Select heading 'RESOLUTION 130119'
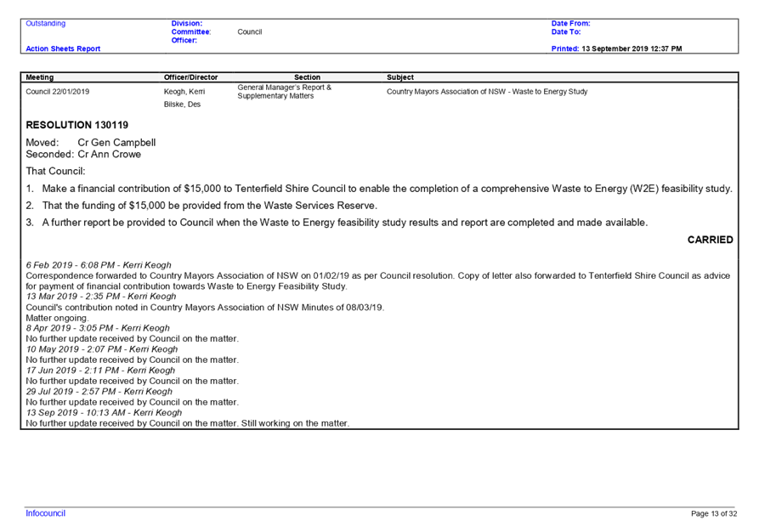Image resolution: width=759 pixels, height=532 pixels. [x=77, y=125]
